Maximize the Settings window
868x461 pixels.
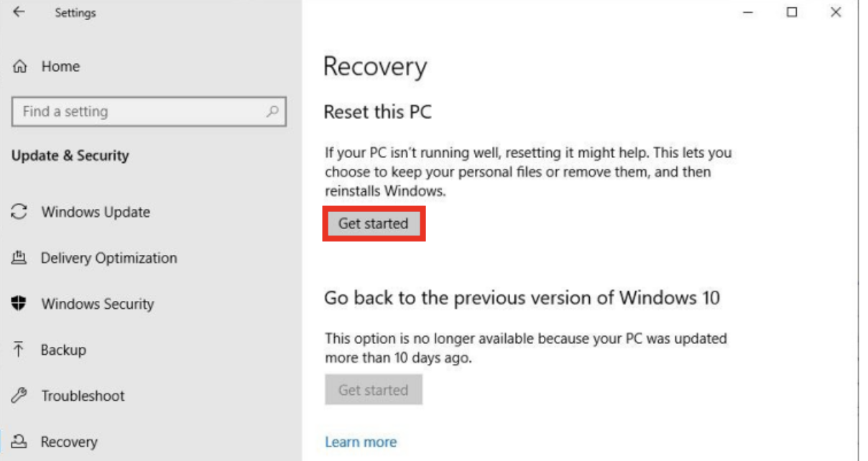click(792, 12)
